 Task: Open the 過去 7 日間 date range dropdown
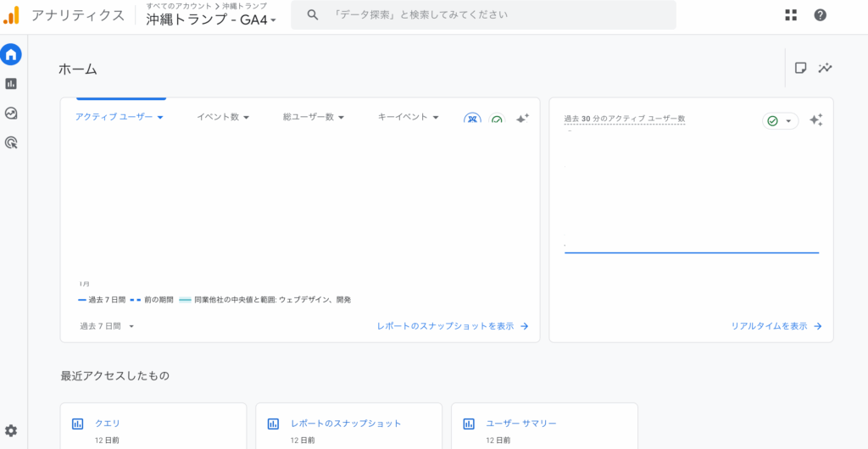[107, 326]
